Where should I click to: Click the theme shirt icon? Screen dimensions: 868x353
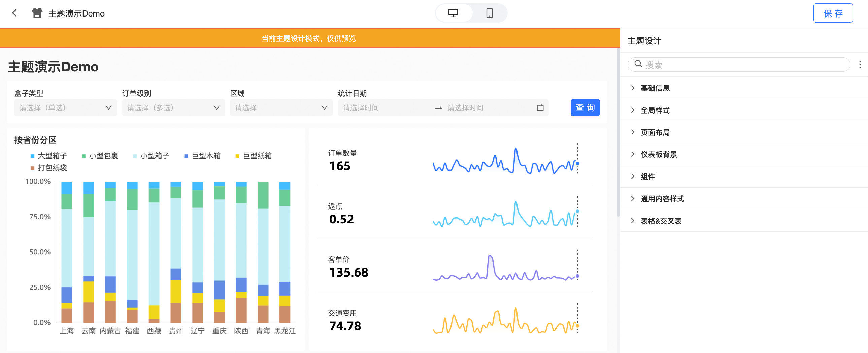[37, 13]
